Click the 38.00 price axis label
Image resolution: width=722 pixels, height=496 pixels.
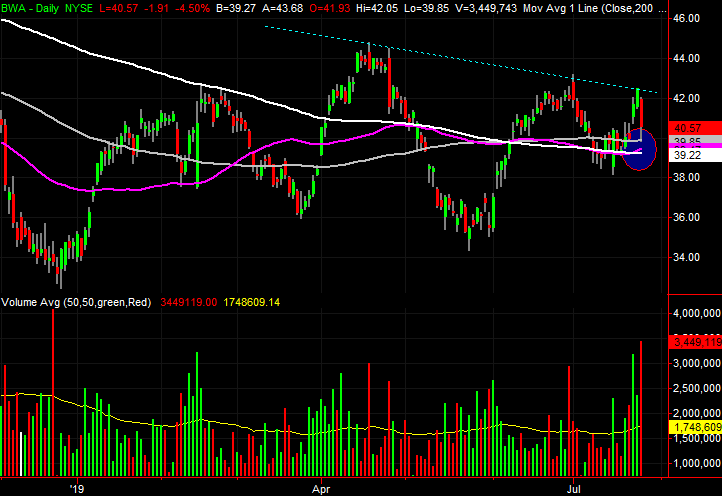687,177
